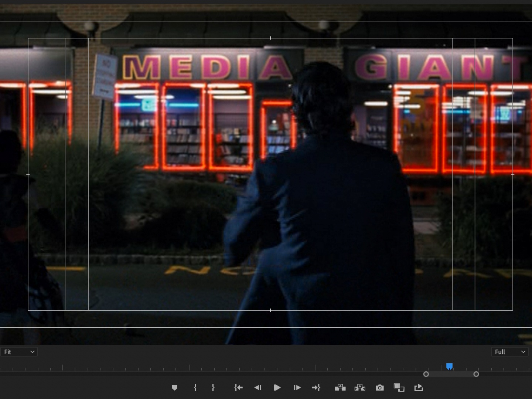Click the Extract edit icon
The image size is (532, 399).
[359, 388]
